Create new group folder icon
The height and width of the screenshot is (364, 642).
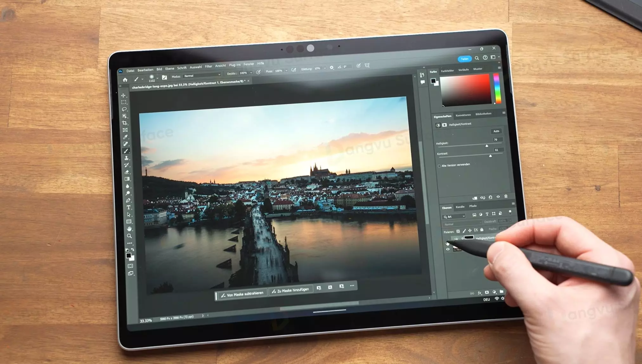[501, 292]
